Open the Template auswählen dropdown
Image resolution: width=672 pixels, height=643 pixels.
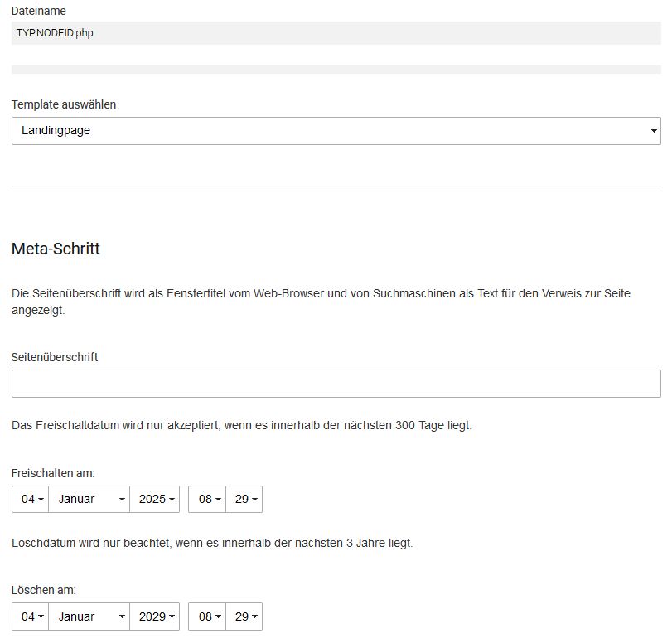336,130
